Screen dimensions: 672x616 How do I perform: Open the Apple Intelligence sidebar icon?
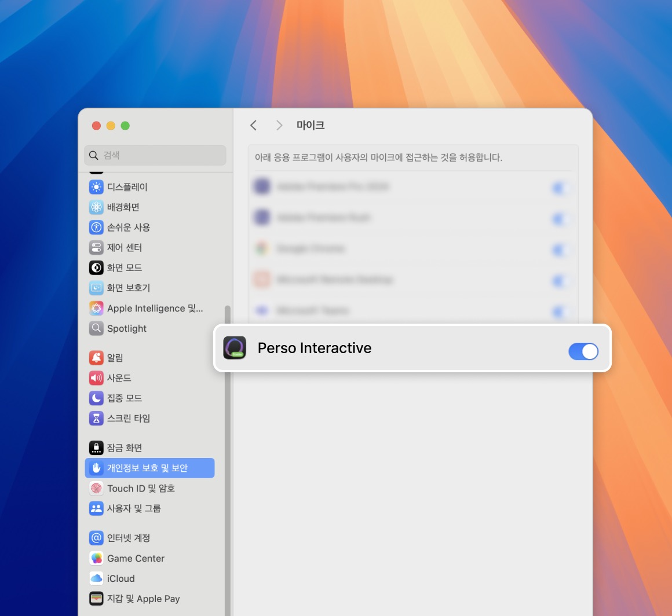(x=96, y=308)
